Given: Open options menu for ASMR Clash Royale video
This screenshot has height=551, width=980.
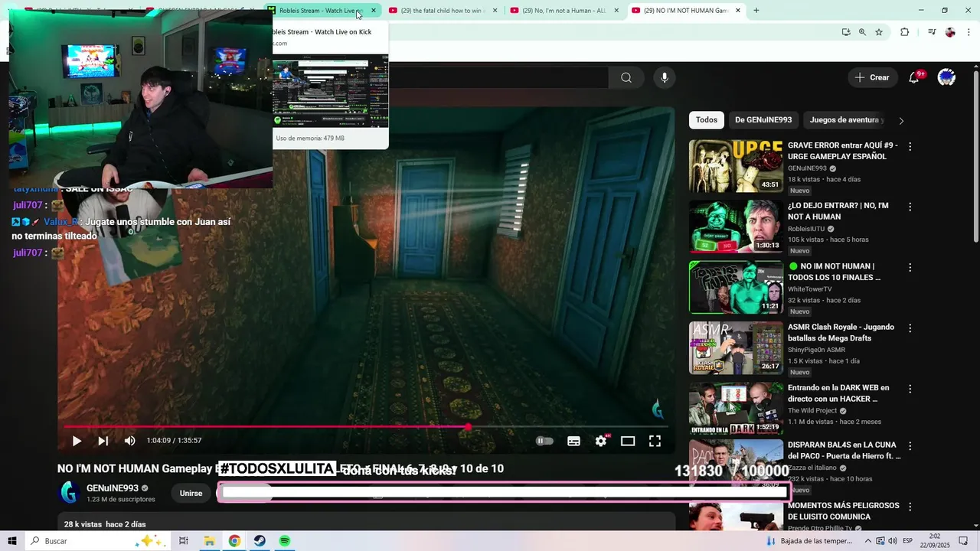Looking at the screenshot, I should 910,328.
